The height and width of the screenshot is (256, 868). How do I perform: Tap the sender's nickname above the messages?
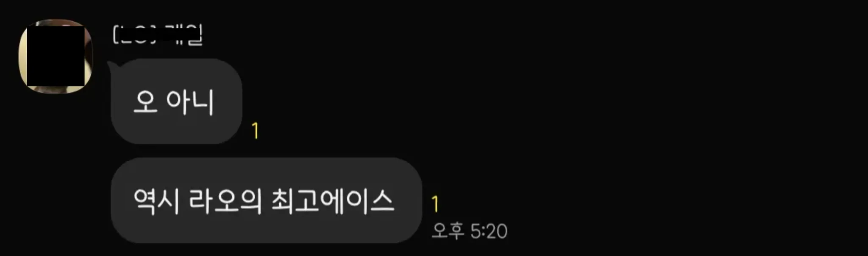pos(158,35)
